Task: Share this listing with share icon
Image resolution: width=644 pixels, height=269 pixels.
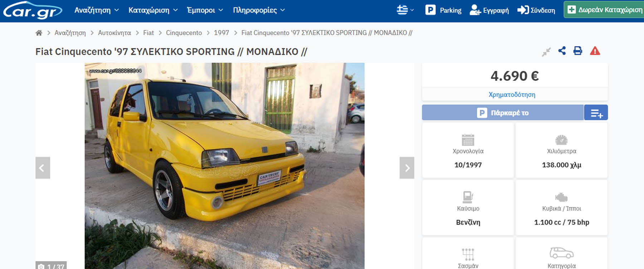Action: [562, 51]
